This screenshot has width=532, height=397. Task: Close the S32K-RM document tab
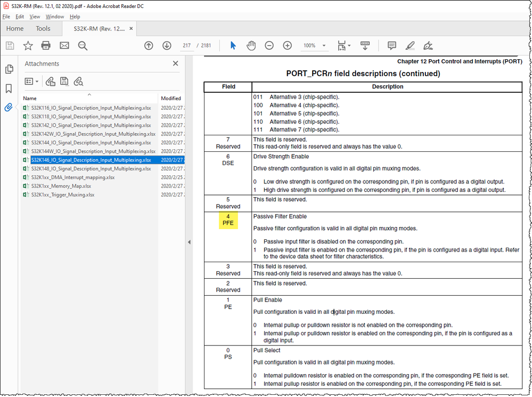(132, 29)
